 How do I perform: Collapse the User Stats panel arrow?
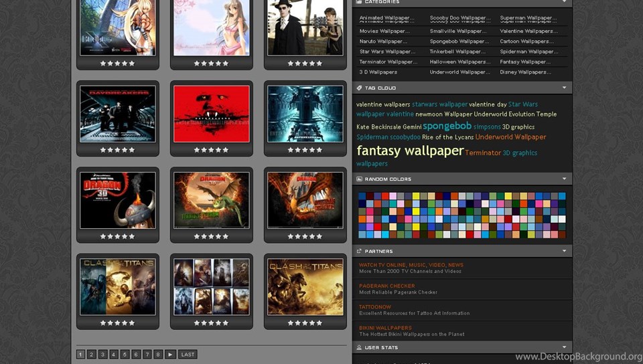tap(564, 347)
